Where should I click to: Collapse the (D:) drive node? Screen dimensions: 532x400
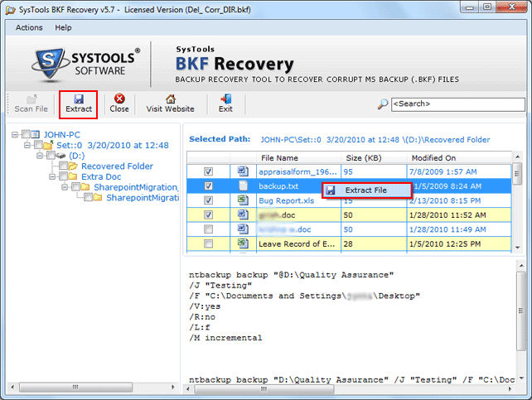[x=40, y=156]
